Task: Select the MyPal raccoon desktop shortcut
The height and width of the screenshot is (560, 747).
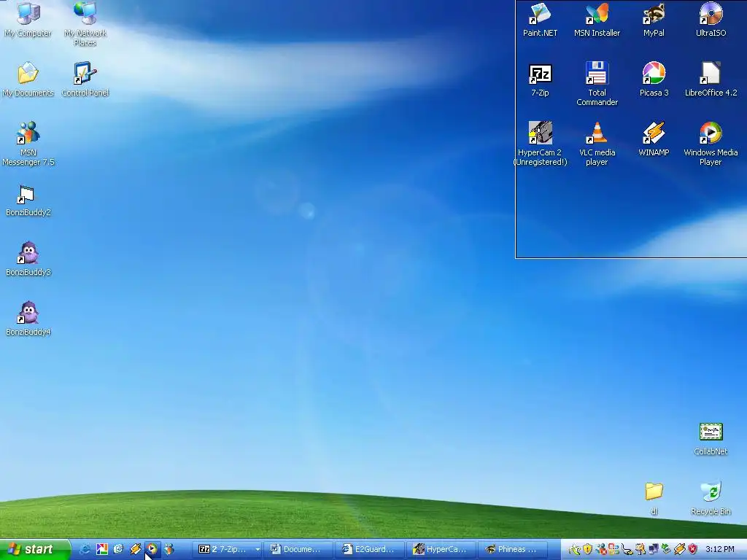Action: click(x=654, y=19)
